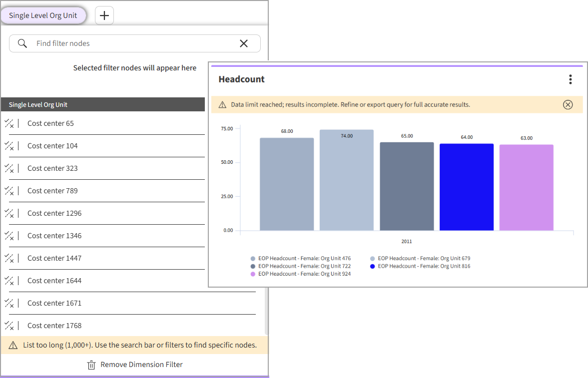
Task: Click the trash icon for dimension filter
Action: coord(91,365)
